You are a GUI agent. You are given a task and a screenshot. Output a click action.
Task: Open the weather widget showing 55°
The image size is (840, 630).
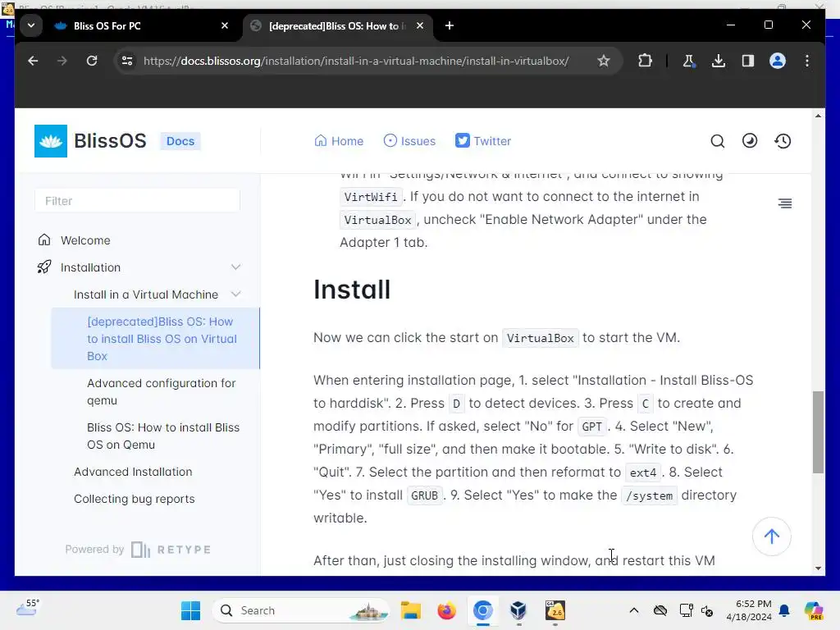point(27,608)
